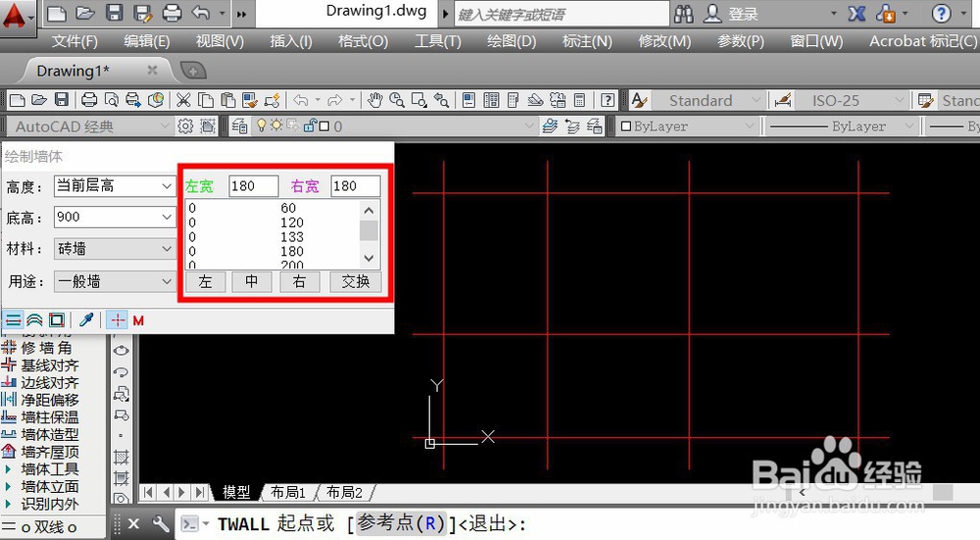Open the 用途 wall usage dropdown
The width and height of the screenshot is (980, 540).
point(167,282)
